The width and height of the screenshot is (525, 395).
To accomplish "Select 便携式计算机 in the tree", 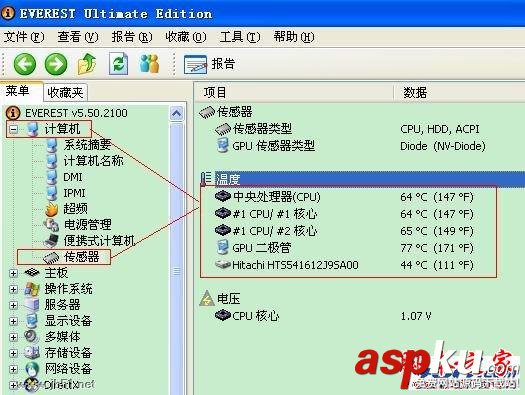I will point(99,241).
